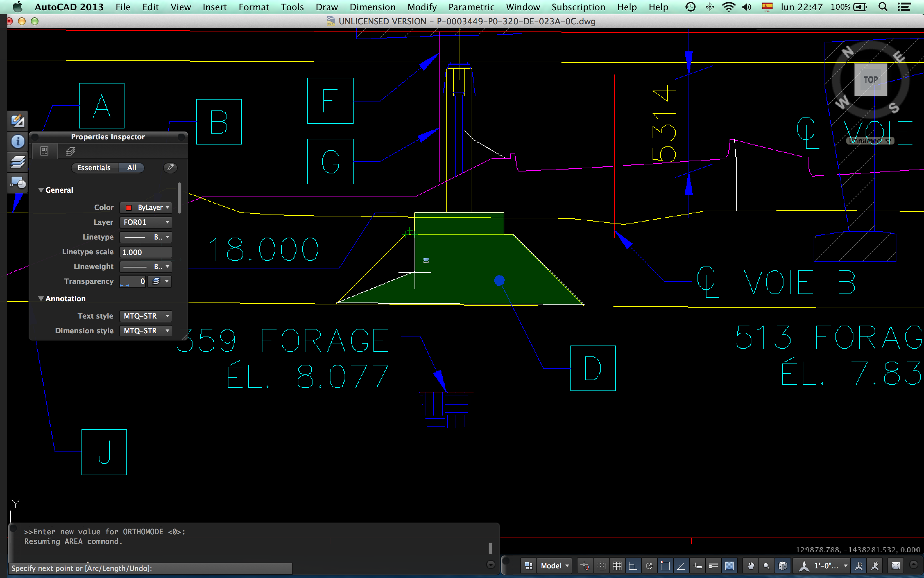Image resolution: width=924 pixels, height=578 pixels.
Task: Click the Transparency value slider field
Action: (133, 281)
